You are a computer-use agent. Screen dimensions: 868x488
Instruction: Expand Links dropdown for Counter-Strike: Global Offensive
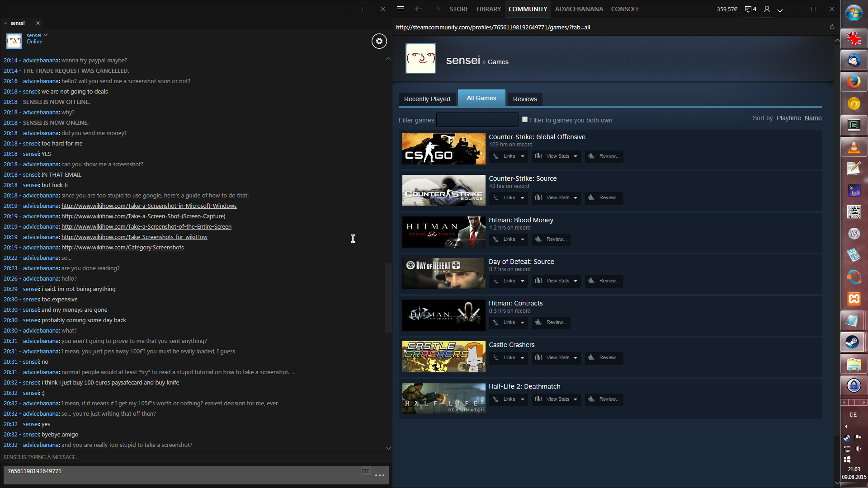click(509, 156)
